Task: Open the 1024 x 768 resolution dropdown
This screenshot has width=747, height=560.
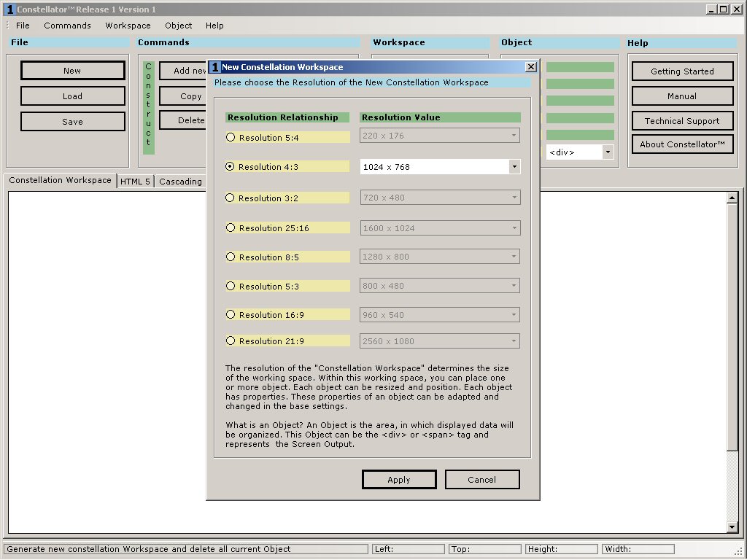Action: [x=514, y=167]
